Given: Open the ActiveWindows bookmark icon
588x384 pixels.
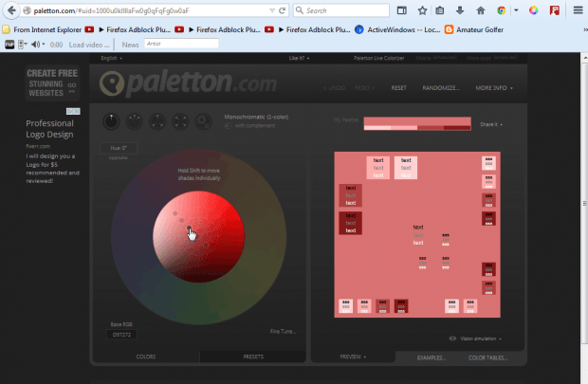Looking at the screenshot, I should (359, 29).
